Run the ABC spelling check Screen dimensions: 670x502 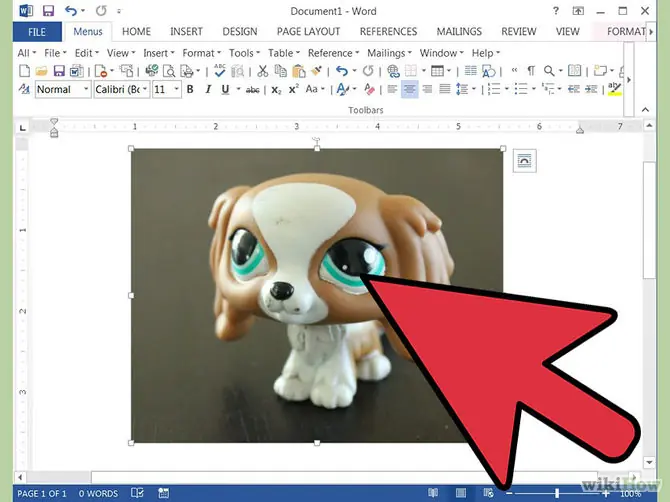click(220, 71)
